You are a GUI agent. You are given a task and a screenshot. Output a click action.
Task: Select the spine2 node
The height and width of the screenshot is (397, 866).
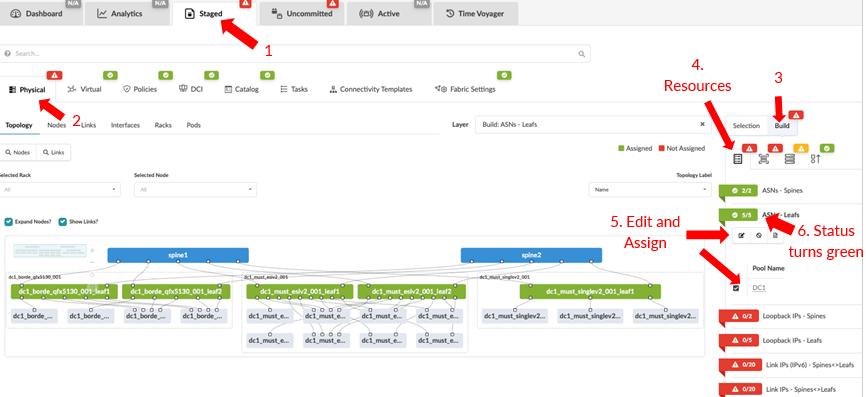[x=531, y=255]
